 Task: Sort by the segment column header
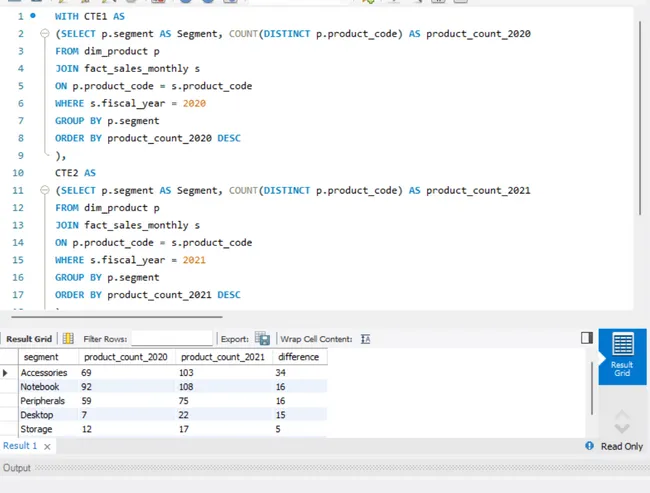coord(49,357)
